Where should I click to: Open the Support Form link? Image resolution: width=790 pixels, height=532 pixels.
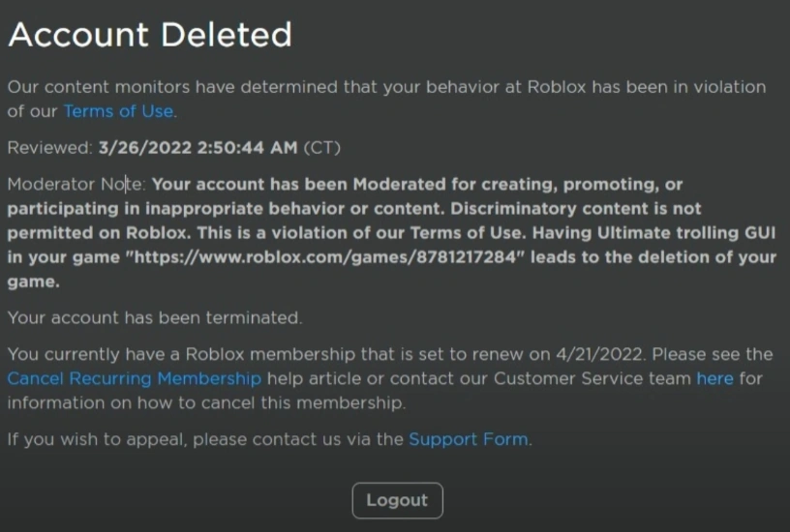[x=469, y=439]
